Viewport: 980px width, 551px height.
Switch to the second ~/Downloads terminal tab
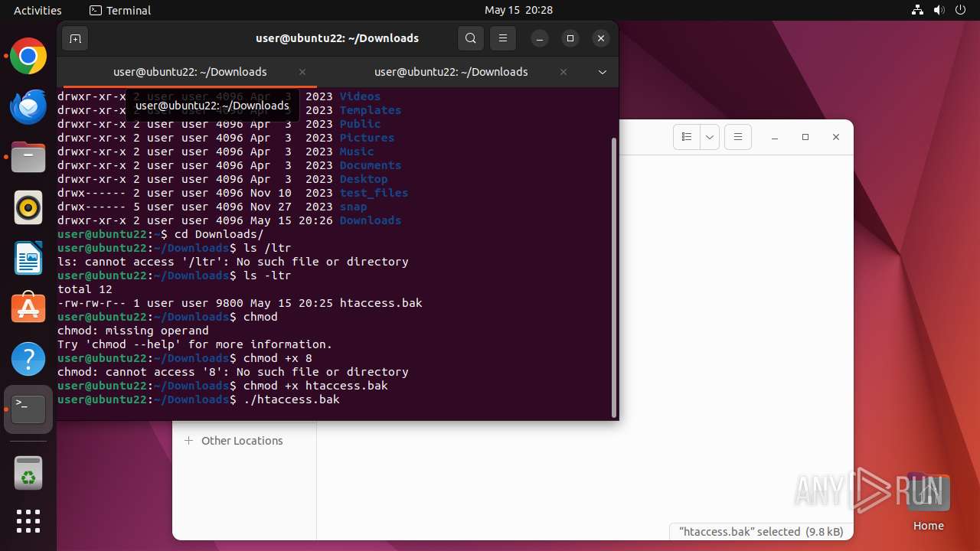click(451, 72)
